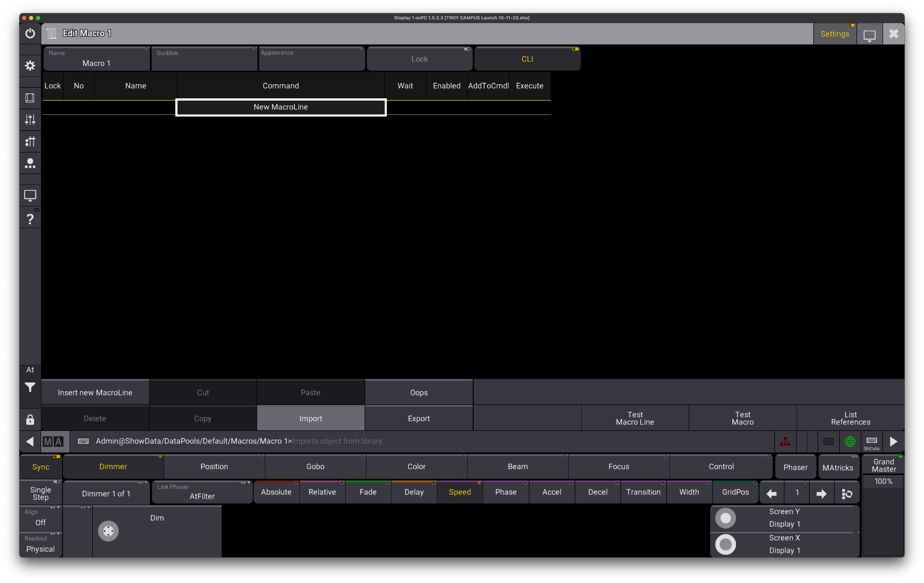Edit the Appearance field
This screenshot has width=924, height=583.
[x=312, y=59]
